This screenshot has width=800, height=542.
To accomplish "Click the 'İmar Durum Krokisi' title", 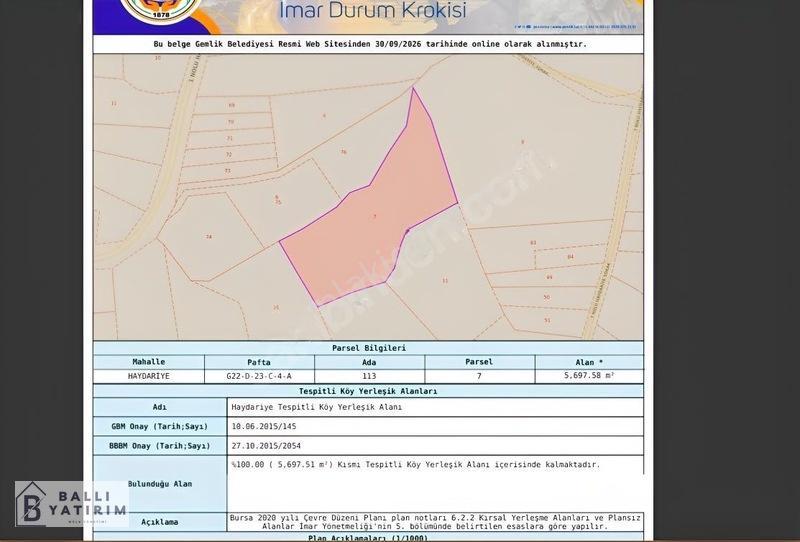I will 373,10.
